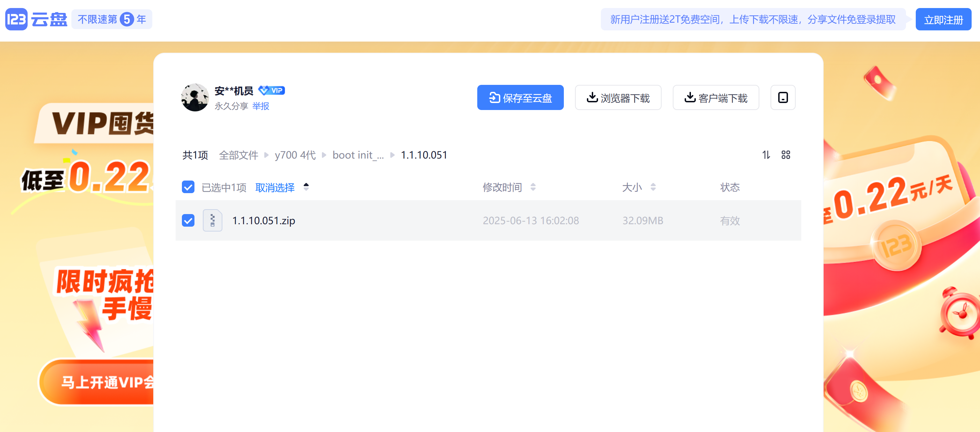The image size is (980, 432).
Task: Toggle sorting by 大小 column
Action: pyautogui.click(x=654, y=187)
